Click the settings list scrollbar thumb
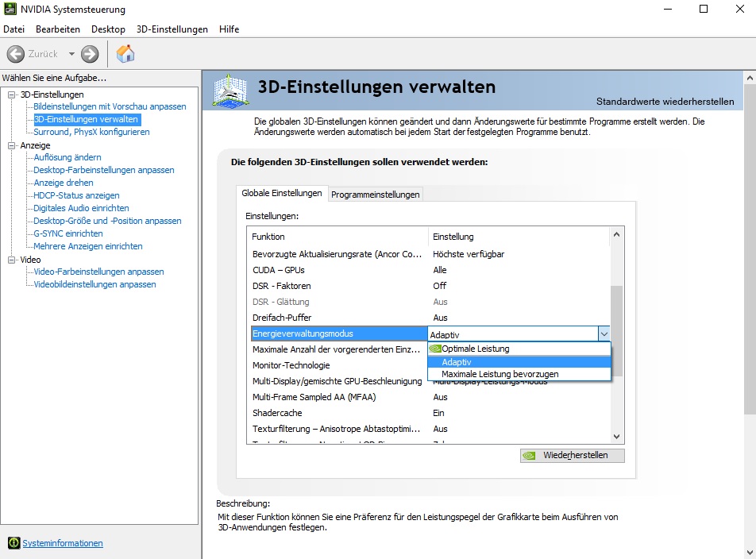 pyautogui.click(x=617, y=331)
